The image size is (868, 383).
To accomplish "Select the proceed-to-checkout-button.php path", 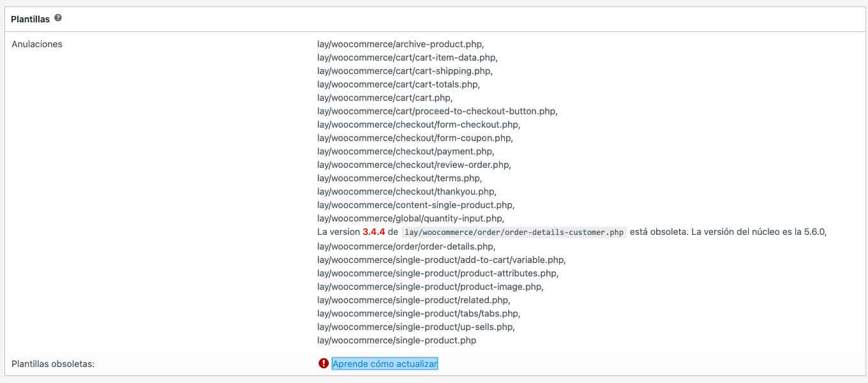I will [x=437, y=111].
